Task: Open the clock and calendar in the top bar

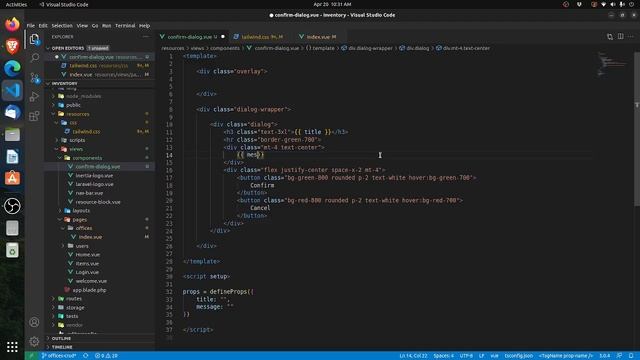Action: coord(332,4)
